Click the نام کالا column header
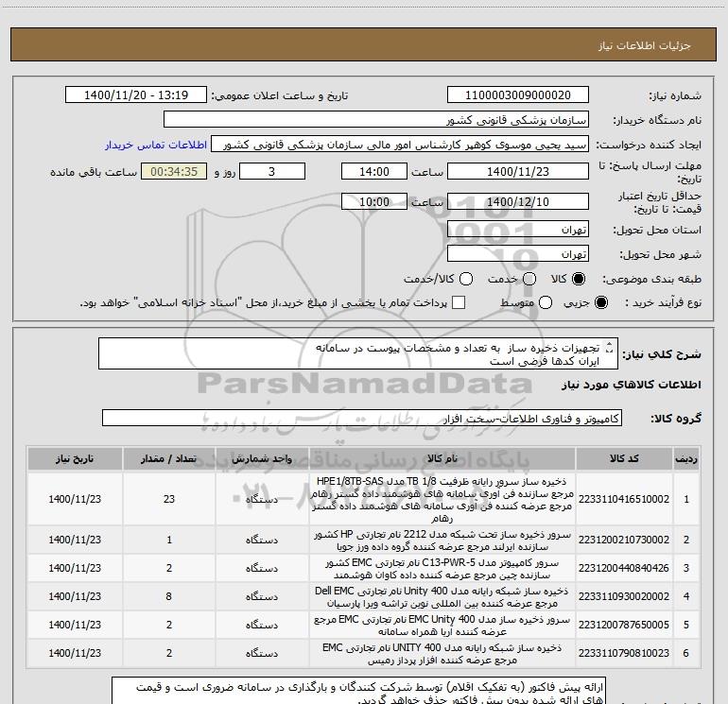The image size is (728, 704). pos(442,459)
